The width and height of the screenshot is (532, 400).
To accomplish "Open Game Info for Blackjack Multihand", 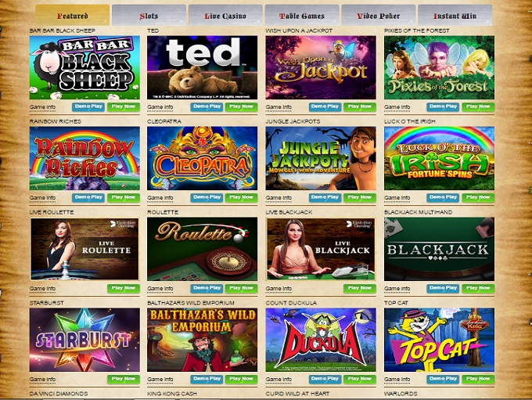I will click(x=397, y=289).
